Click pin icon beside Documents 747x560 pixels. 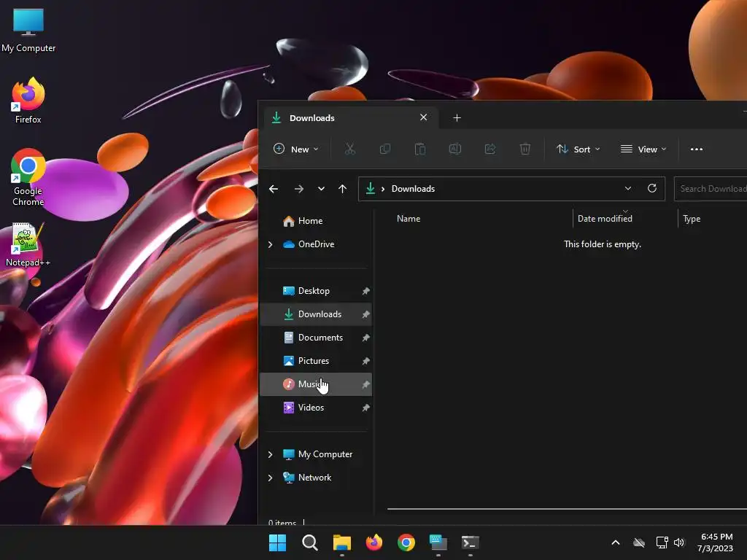pyautogui.click(x=365, y=338)
